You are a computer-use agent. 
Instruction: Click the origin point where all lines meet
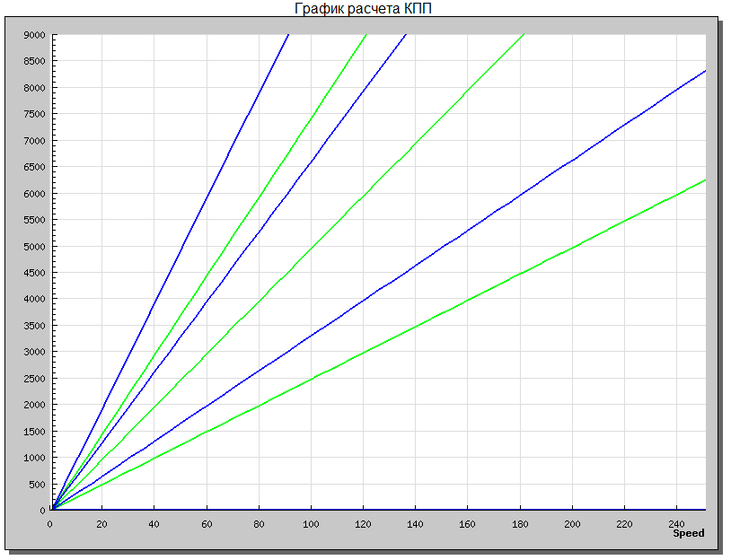click(52, 510)
